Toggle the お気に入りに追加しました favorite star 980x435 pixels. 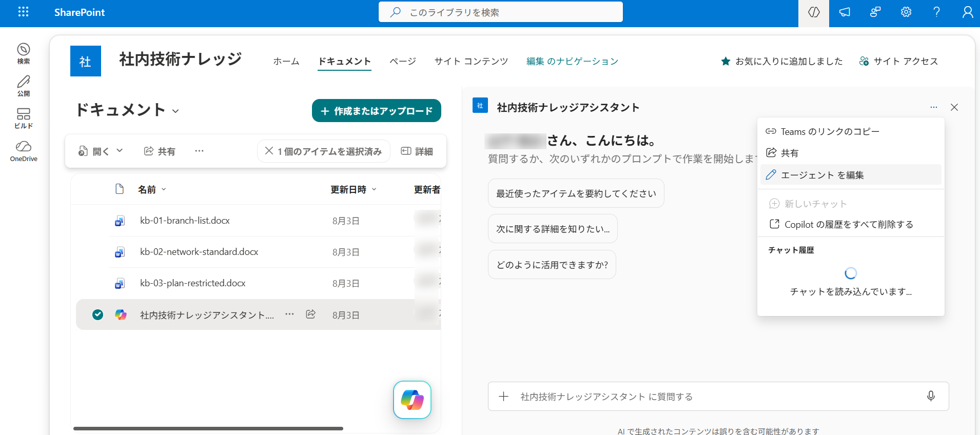point(782,61)
